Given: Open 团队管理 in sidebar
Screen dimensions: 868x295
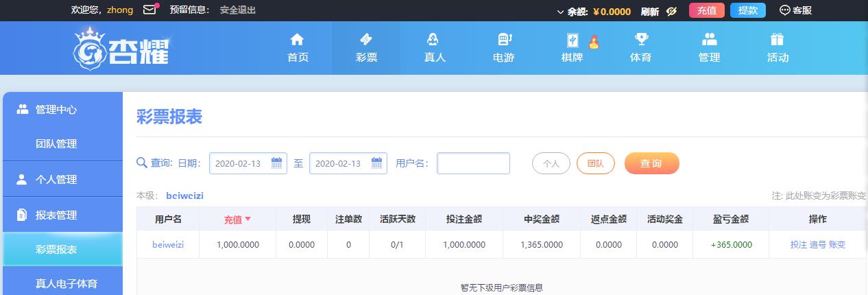Looking at the screenshot, I should pyautogui.click(x=56, y=144).
